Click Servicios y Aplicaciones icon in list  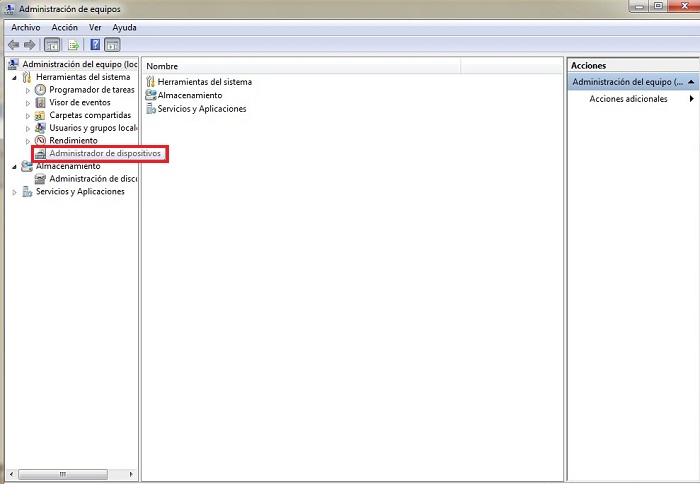[x=151, y=108]
